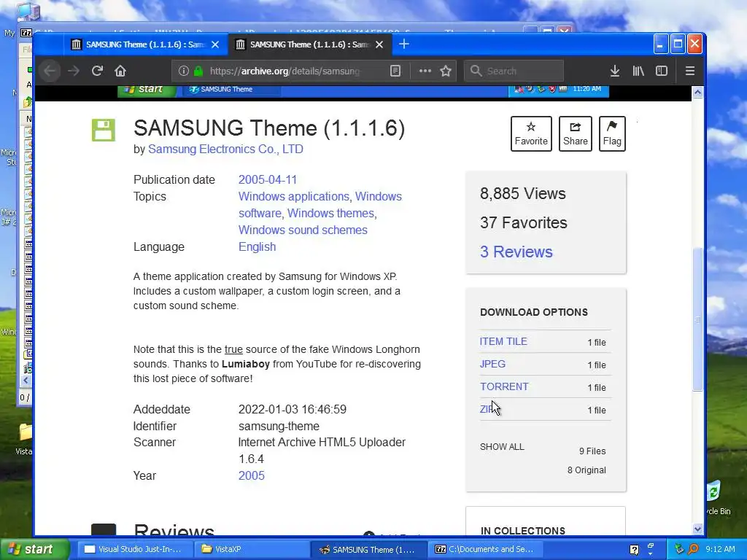Open the Firefox library icon
The image size is (747, 560).
tap(638, 71)
